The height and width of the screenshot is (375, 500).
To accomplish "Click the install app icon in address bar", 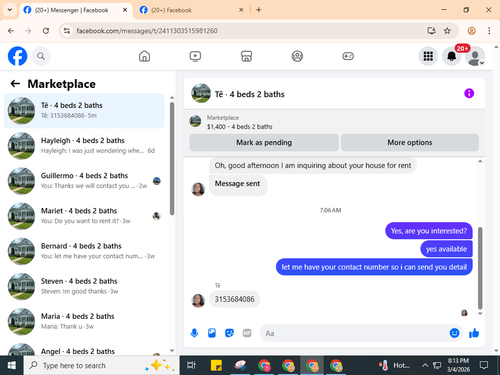I will [x=431, y=31].
